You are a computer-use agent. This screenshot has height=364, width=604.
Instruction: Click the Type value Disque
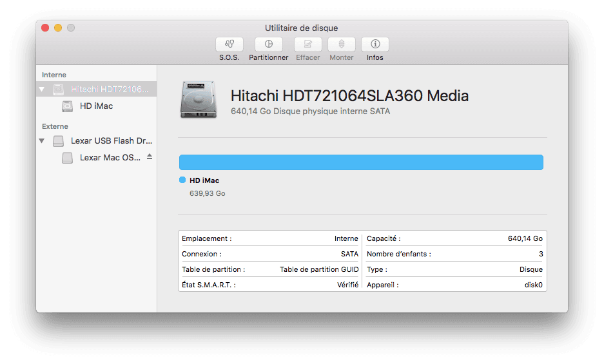[531, 269]
